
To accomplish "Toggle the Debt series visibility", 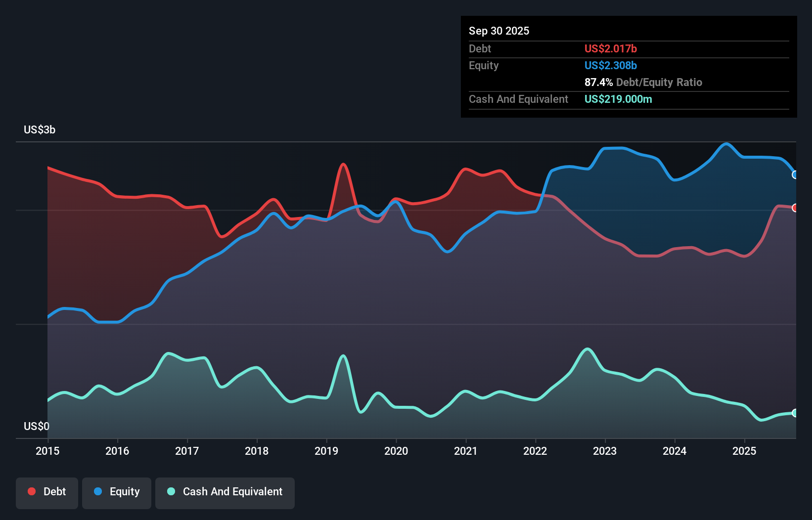I will click(47, 492).
